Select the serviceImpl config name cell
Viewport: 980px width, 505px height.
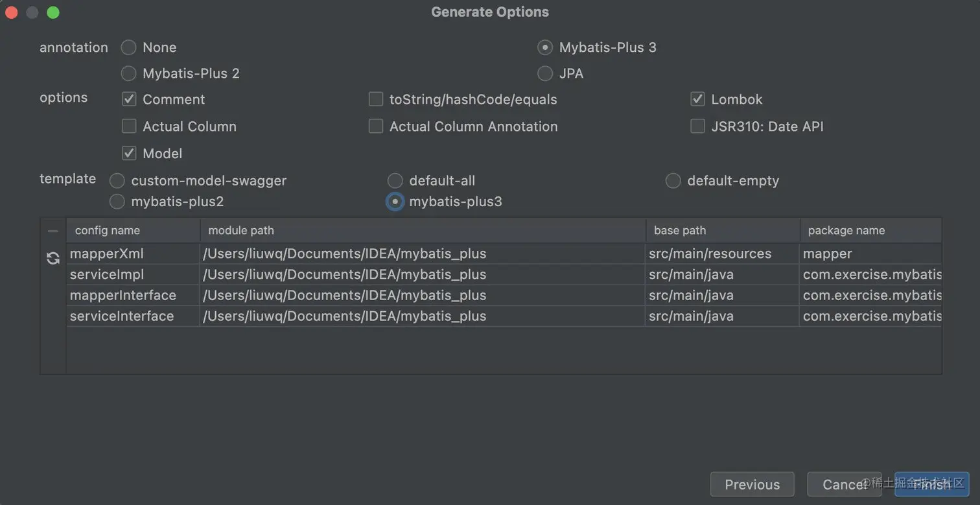coord(134,274)
